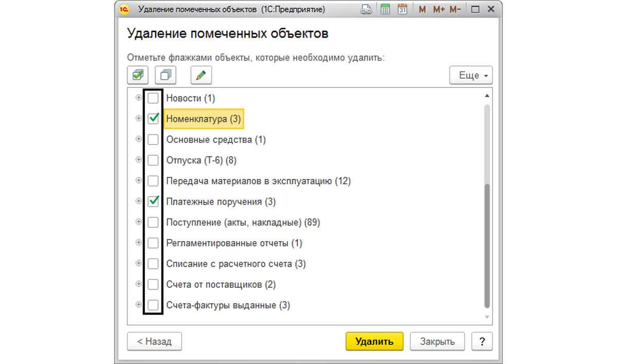Image resolution: width=617 pixels, height=364 pixels.
Task: Expand the Отпуска (Т-6) tree node
Action: tap(138, 160)
